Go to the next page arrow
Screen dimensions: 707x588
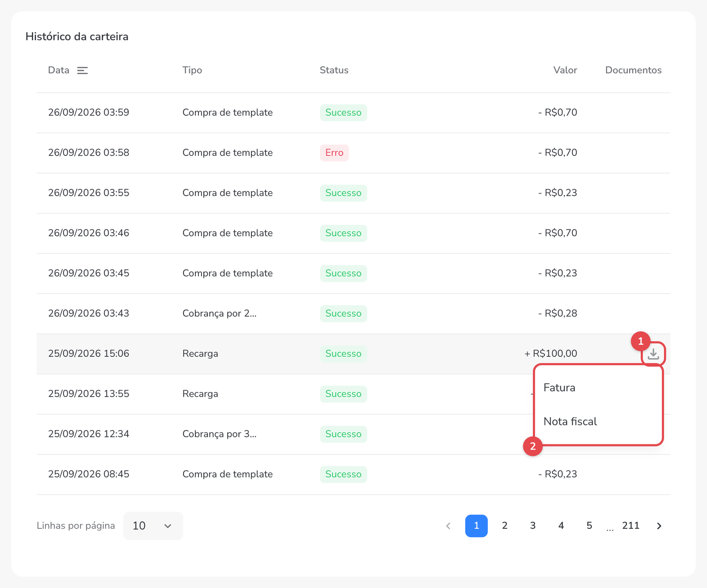pos(659,526)
